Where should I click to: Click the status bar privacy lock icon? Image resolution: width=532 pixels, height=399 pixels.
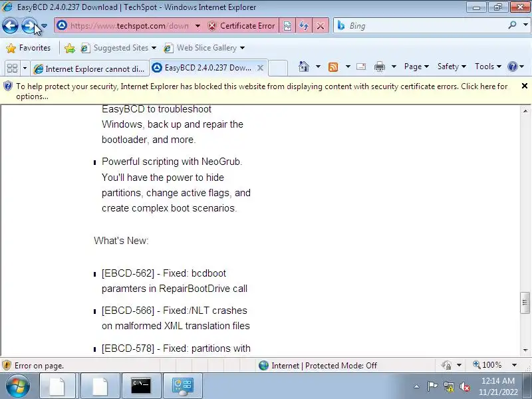coord(446,365)
